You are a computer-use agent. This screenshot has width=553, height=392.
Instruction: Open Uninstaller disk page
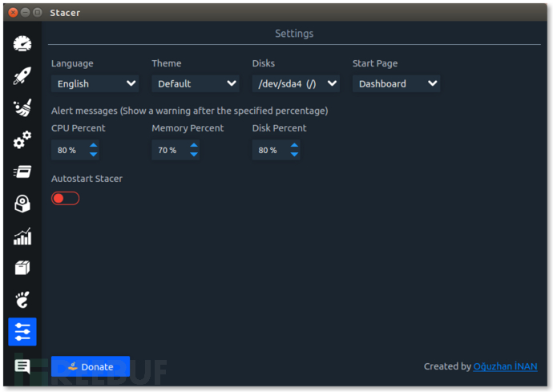[x=22, y=204]
